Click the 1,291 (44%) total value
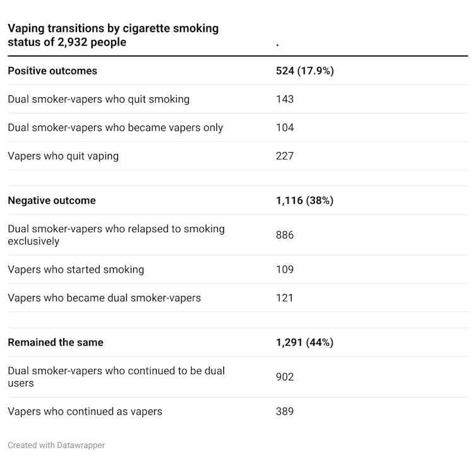 click(x=304, y=343)
